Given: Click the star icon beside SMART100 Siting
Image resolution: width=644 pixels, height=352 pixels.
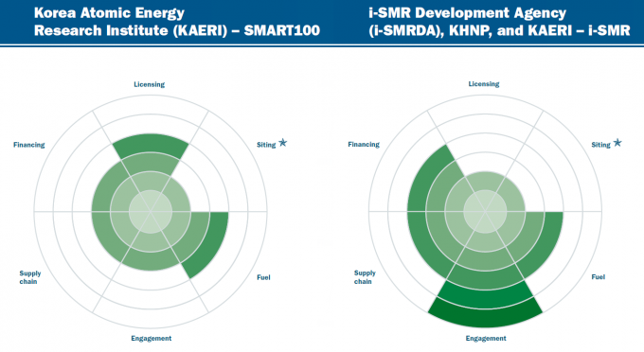Looking at the screenshot, I should coord(282,143).
